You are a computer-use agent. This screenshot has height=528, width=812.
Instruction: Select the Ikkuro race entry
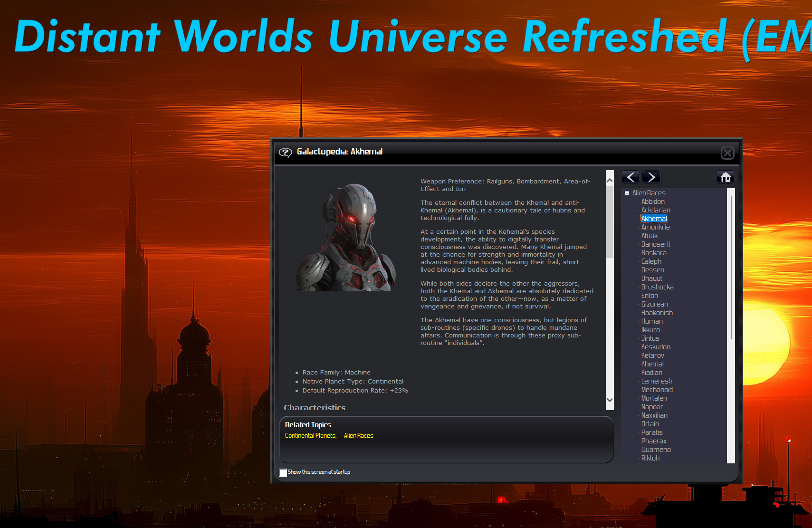point(650,329)
